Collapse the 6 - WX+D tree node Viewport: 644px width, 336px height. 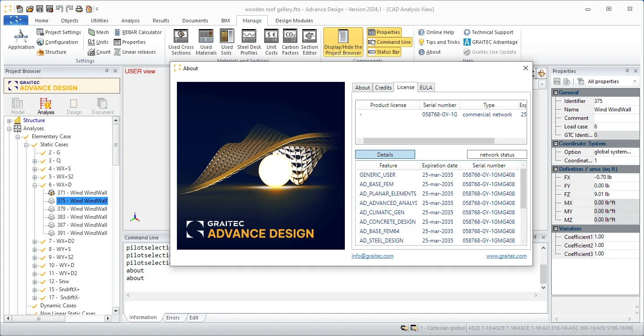coord(35,185)
